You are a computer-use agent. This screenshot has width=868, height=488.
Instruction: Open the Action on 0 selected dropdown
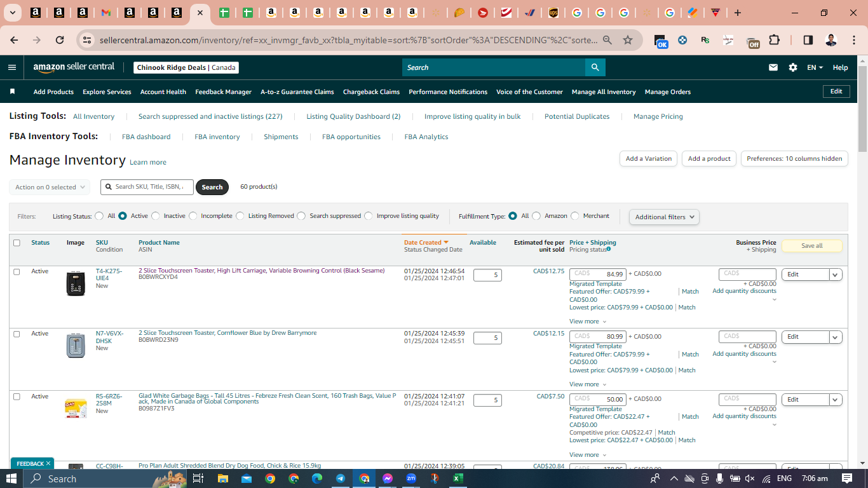[x=50, y=187]
